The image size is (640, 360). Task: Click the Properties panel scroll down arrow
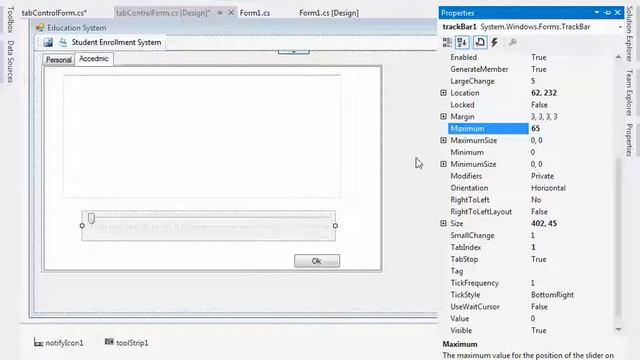[x=618, y=329]
